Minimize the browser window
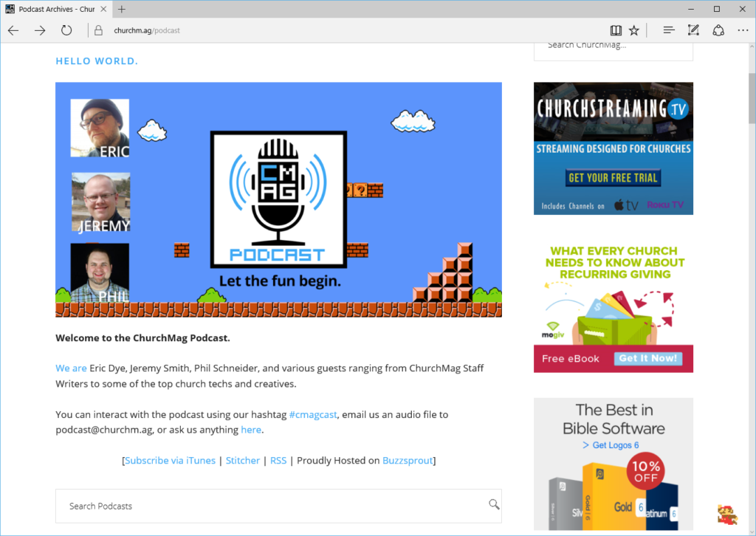This screenshot has width=756, height=536. [x=691, y=9]
